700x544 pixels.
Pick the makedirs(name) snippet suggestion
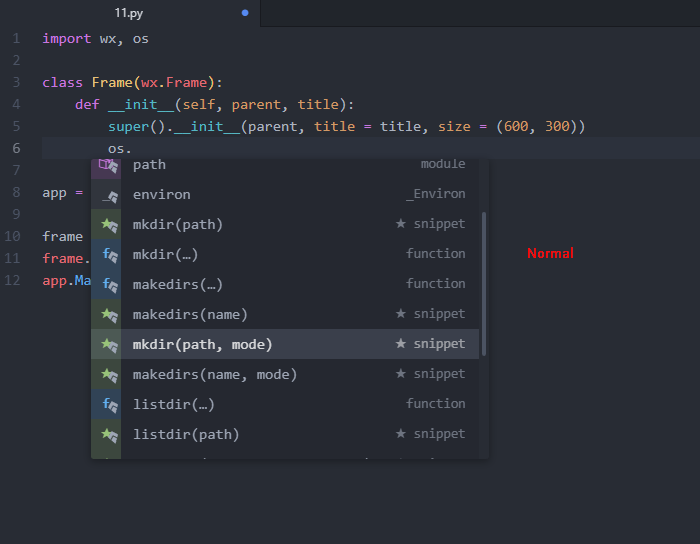[x=285, y=314]
